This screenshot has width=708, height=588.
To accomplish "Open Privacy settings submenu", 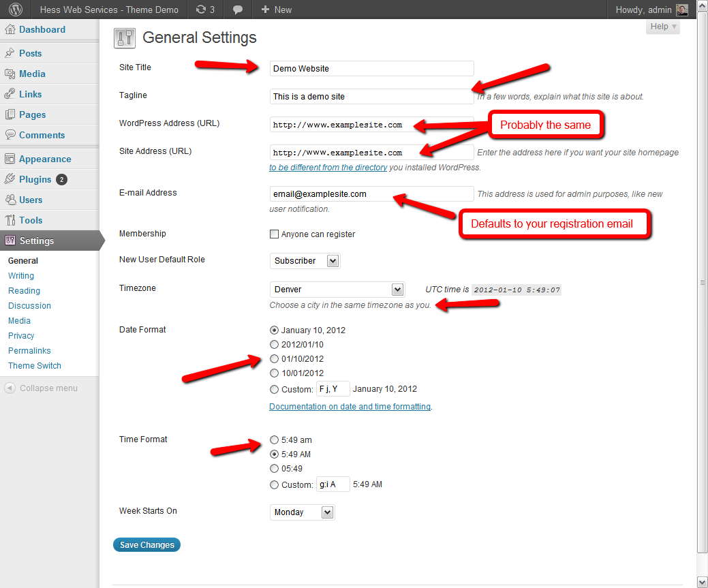I will 21,335.
